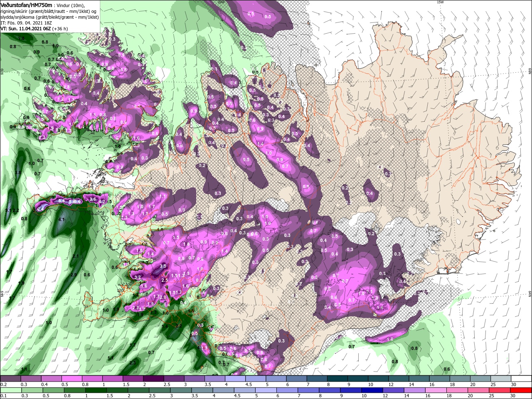Viewport: 532px width, 399px height.
Task: Click the 4.1 rain value on map
Action: (x=62, y=219)
